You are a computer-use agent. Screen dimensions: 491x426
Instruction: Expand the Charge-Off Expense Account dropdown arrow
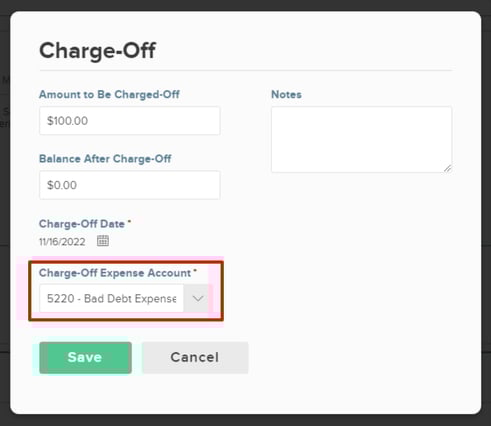[x=198, y=298]
